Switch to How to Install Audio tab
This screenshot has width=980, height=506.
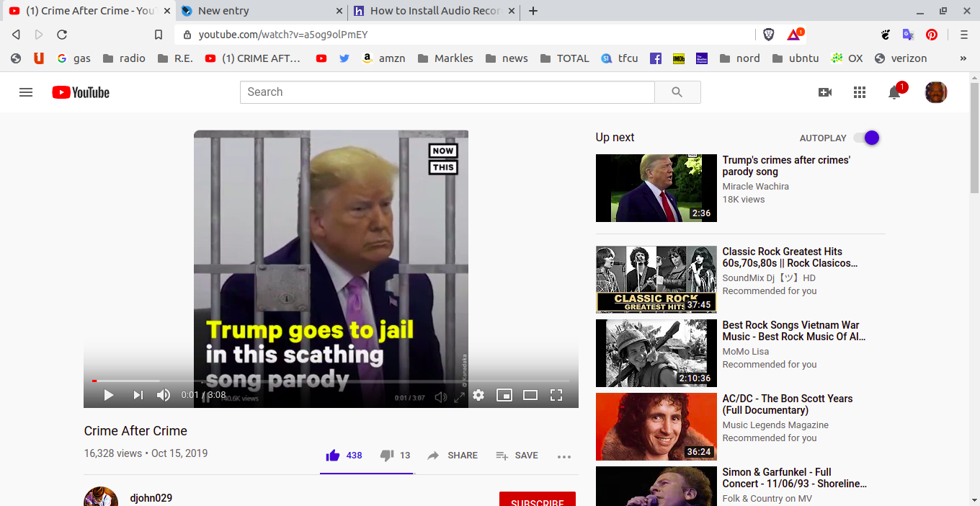[x=435, y=11]
